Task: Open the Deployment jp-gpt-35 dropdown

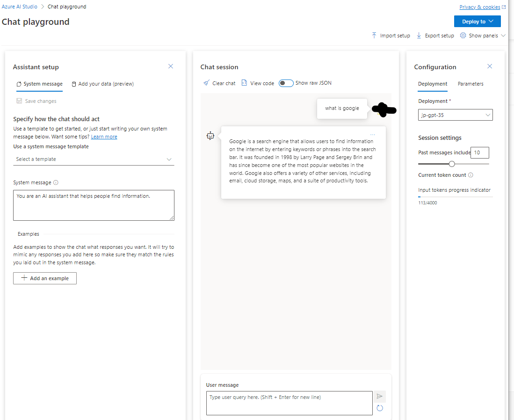Action: (455, 115)
